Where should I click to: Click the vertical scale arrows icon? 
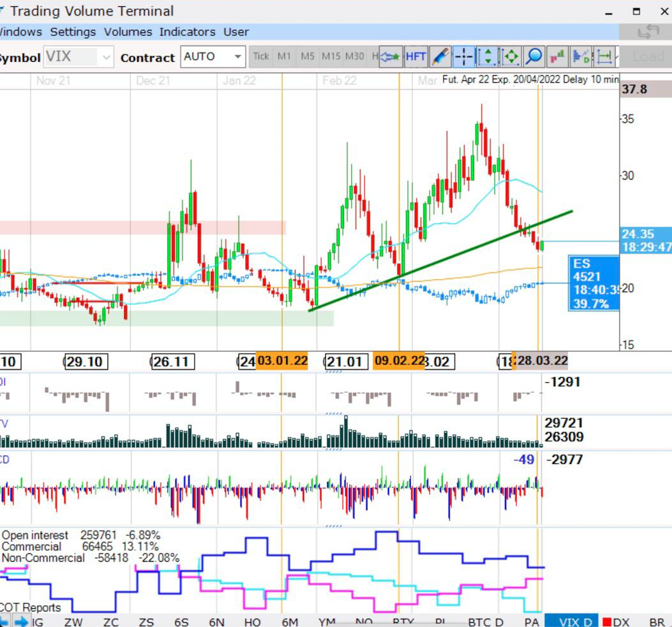(x=487, y=57)
